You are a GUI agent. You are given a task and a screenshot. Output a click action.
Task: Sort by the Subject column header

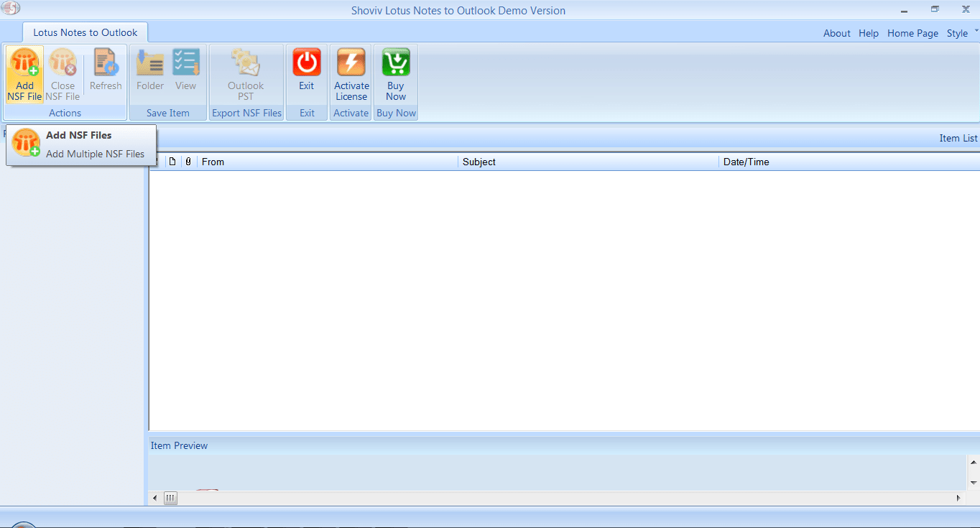(x=588, y=162)
